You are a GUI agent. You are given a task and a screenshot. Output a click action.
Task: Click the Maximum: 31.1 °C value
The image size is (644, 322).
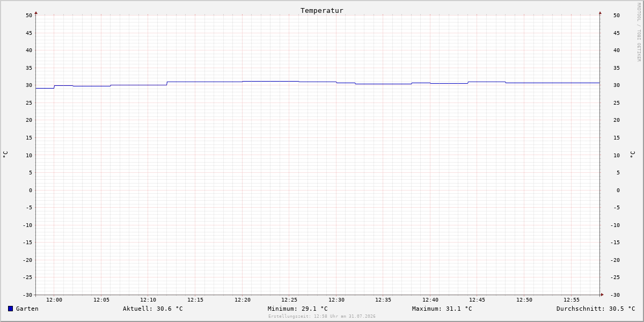tap(442, 309)
